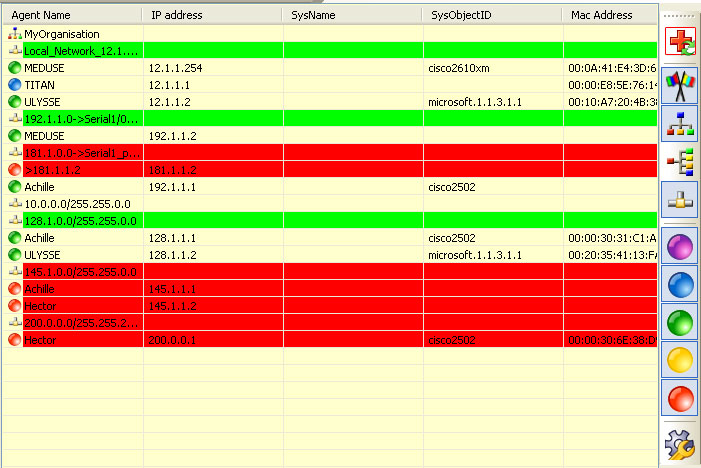Screen dimensions: 701x468
Task: Click green status icon of ULYSSE 12.1.1.2
Action: [x=15, y=101]
